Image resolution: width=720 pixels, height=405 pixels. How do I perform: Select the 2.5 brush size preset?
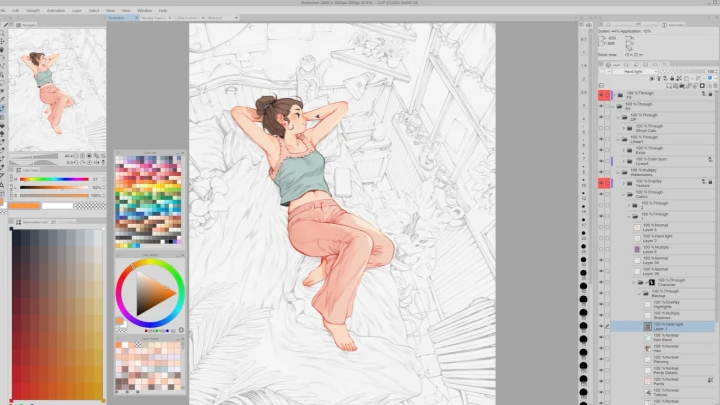tap(584, 92)
